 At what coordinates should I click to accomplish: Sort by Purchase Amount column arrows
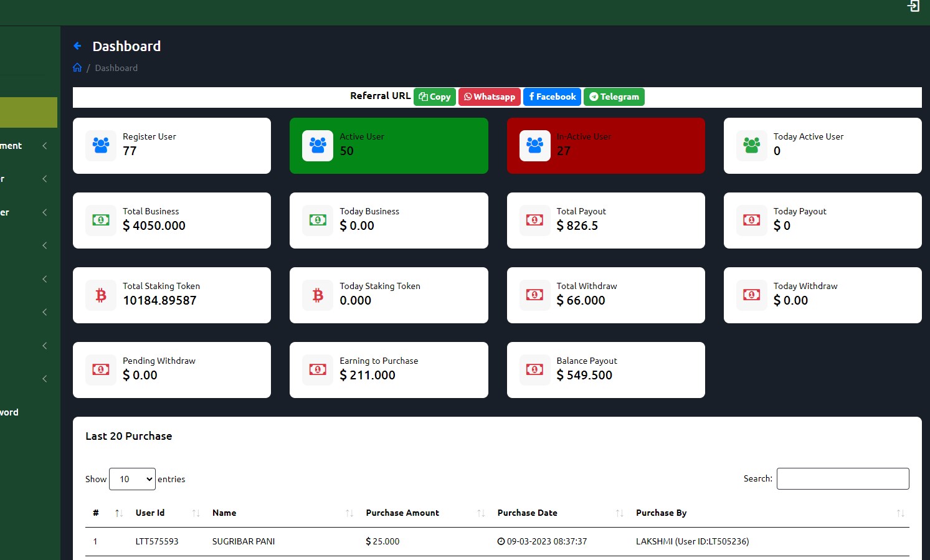(x=481, y=513)
